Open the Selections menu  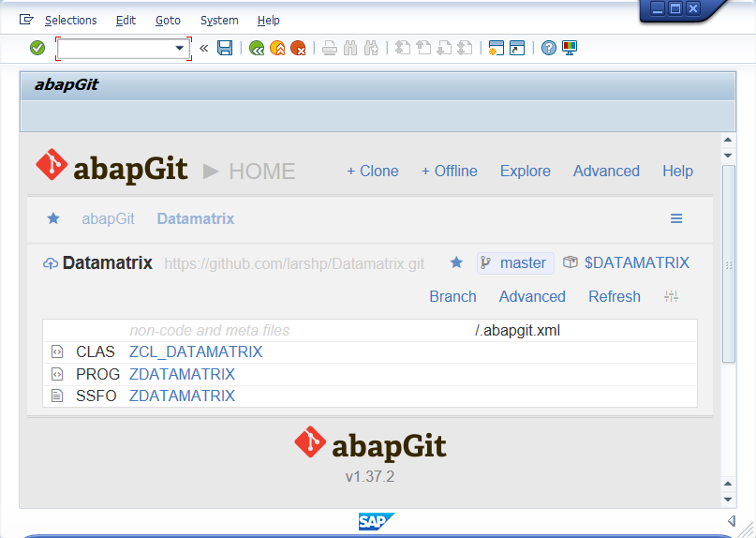pos(71,21)
